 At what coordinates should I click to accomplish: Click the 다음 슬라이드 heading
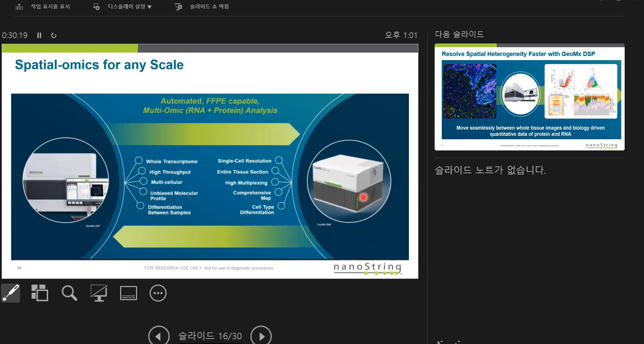click(459, 34)
